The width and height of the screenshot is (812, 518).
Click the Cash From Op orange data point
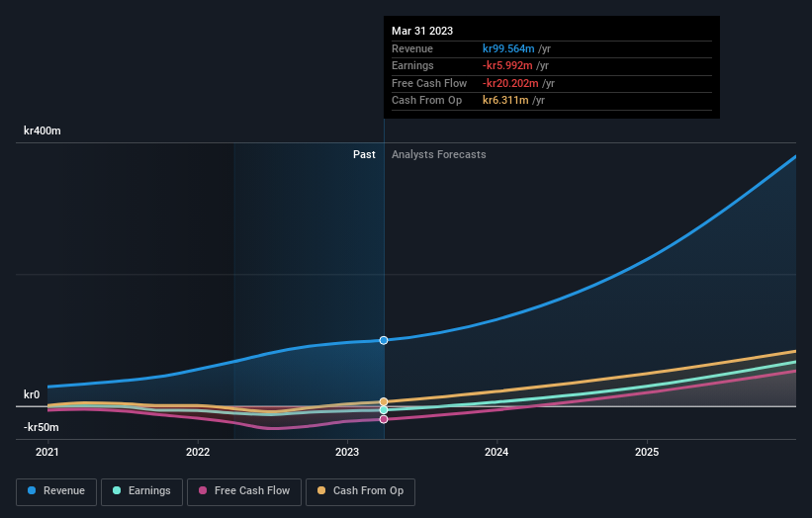384,401
